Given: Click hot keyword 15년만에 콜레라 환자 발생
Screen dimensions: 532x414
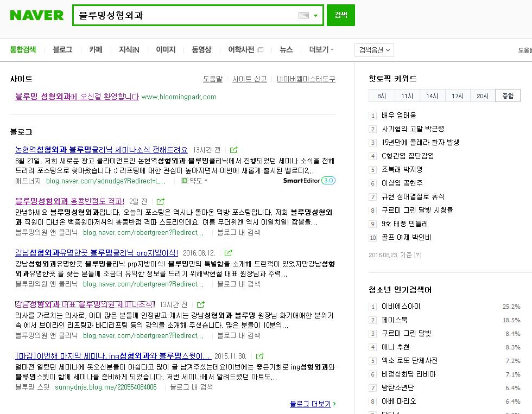Looking at the screenshot, I should [x=420, y=142].
